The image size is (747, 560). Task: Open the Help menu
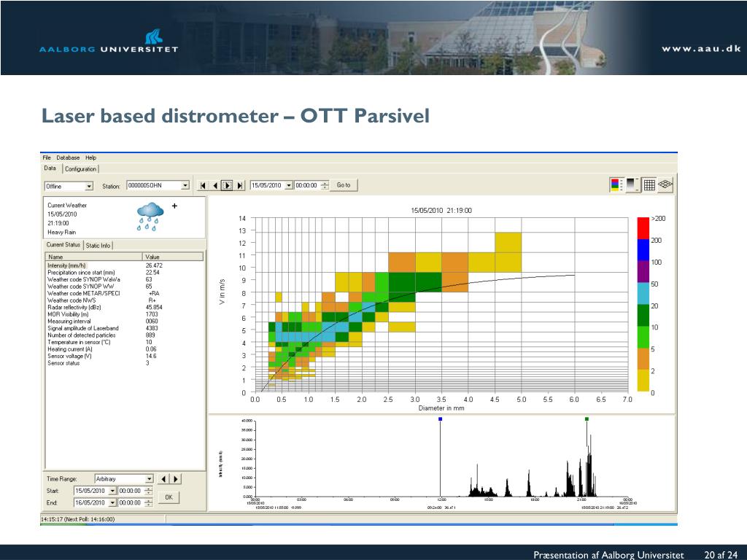click(x=91, y=157)
